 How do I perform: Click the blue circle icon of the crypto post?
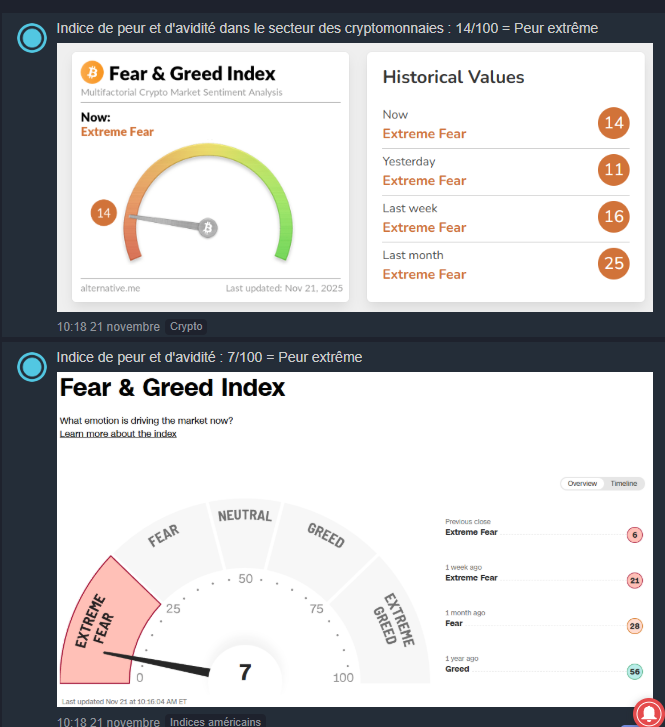33,38
